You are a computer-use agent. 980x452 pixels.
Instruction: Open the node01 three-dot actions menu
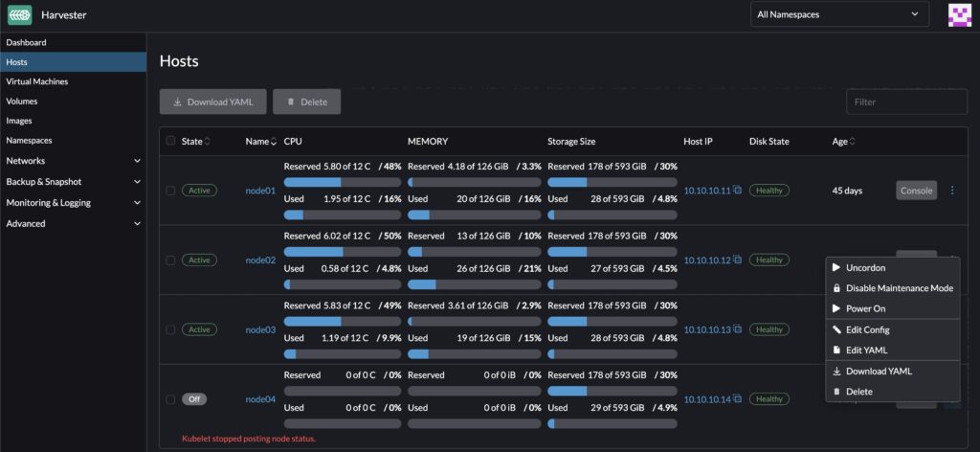pyautogui.click(x=951, y=191)
